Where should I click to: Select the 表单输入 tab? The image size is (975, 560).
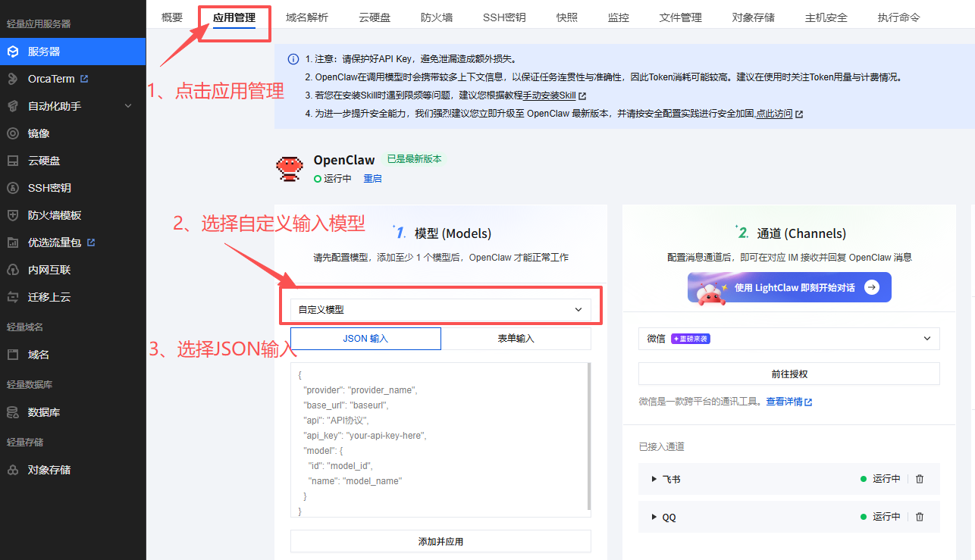516,339
